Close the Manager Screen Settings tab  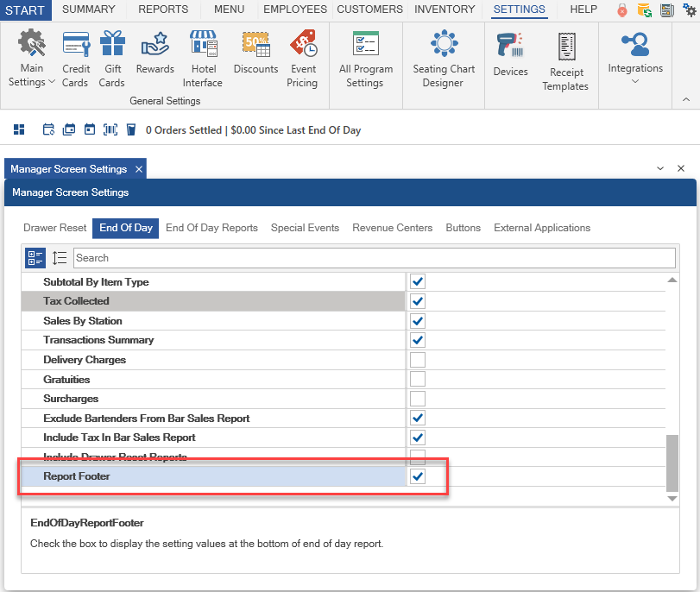click(139, 169)
